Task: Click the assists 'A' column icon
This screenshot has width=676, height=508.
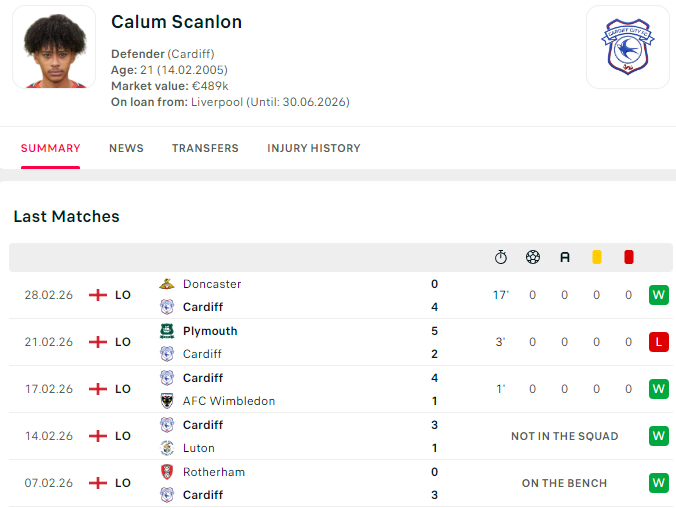Action: [565, 257]
